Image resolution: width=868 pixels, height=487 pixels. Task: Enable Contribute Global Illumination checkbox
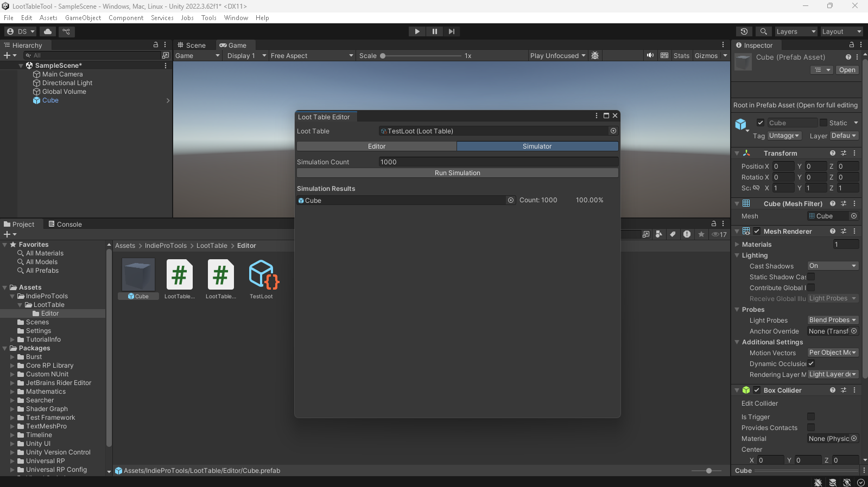pyautogui.click(x=811, y=287)
